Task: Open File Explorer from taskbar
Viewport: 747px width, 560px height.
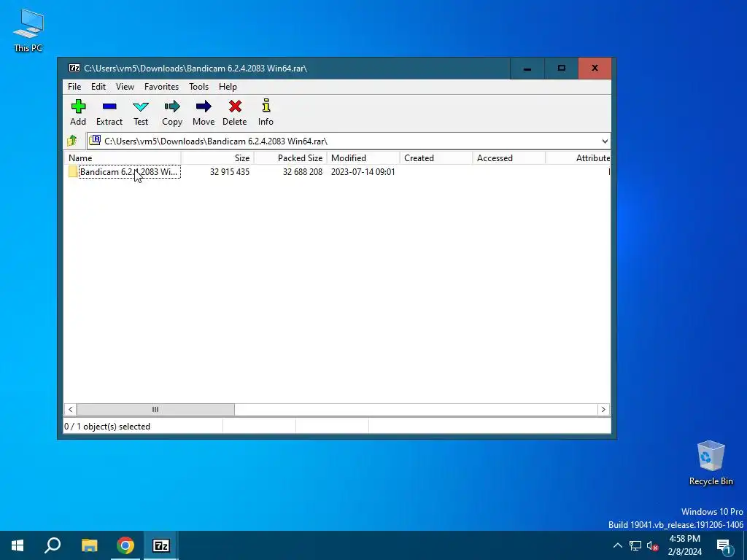Action: click(89, 545)
